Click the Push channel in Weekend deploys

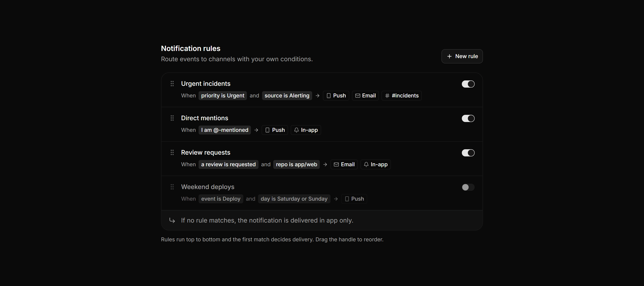354,199
